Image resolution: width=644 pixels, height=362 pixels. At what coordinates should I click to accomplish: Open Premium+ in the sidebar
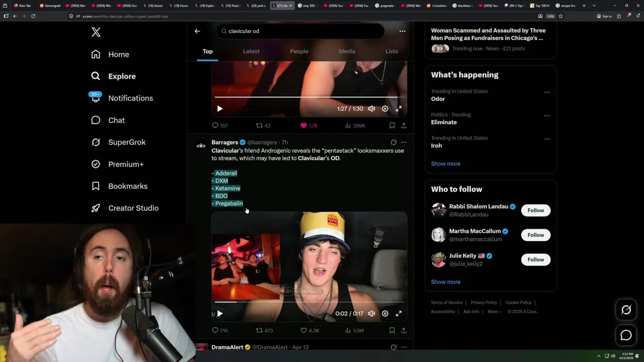pos(117,164)
